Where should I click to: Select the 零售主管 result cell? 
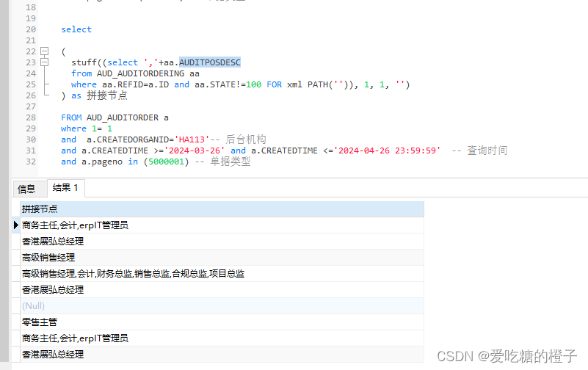pos(222,322)
